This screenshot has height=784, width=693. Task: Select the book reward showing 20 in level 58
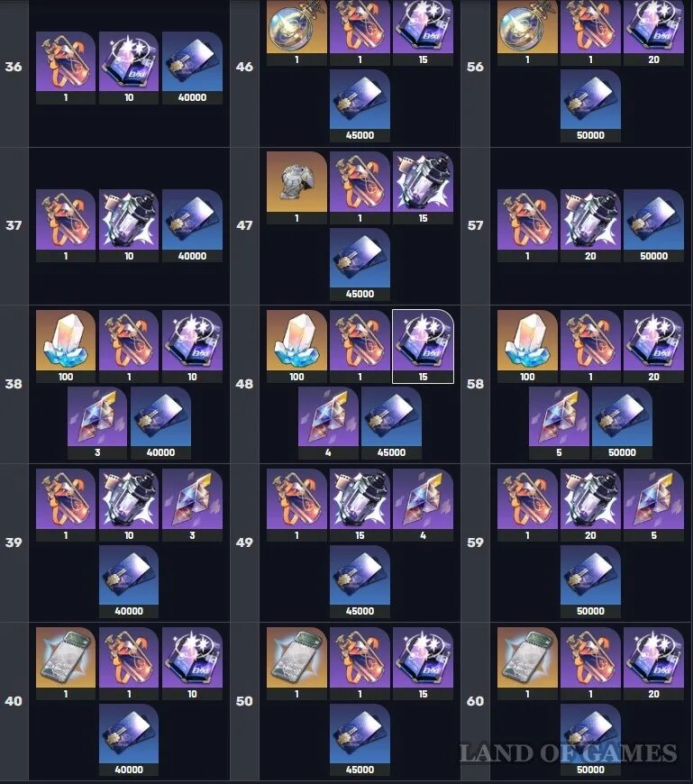coord(653,347)
